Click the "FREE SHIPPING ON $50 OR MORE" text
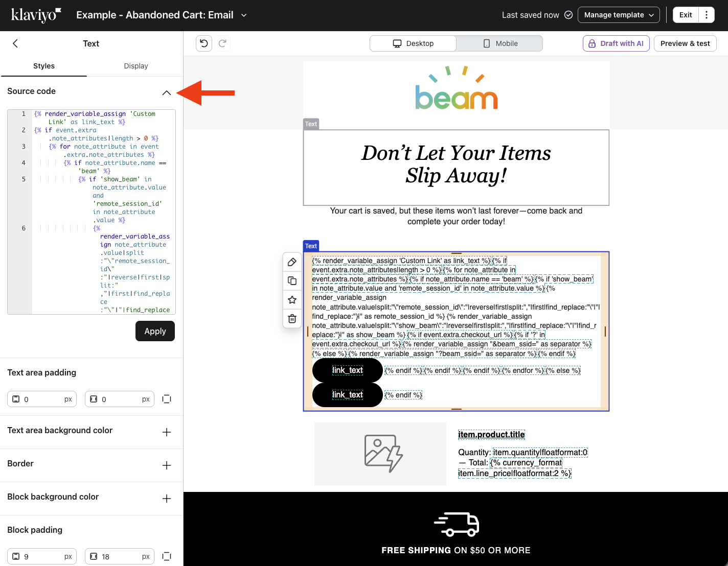728x566 pixels. (456, 550)
